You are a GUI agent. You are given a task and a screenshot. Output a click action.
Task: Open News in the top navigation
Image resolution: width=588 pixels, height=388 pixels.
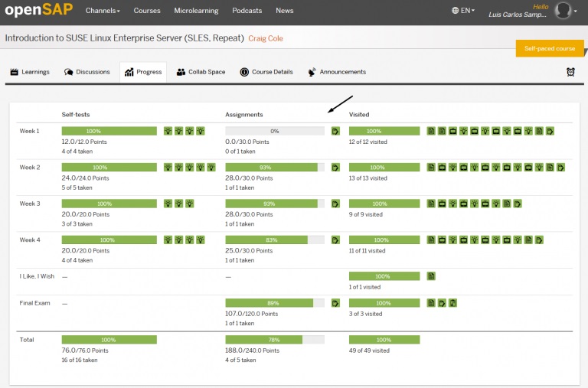pos(285,11)
